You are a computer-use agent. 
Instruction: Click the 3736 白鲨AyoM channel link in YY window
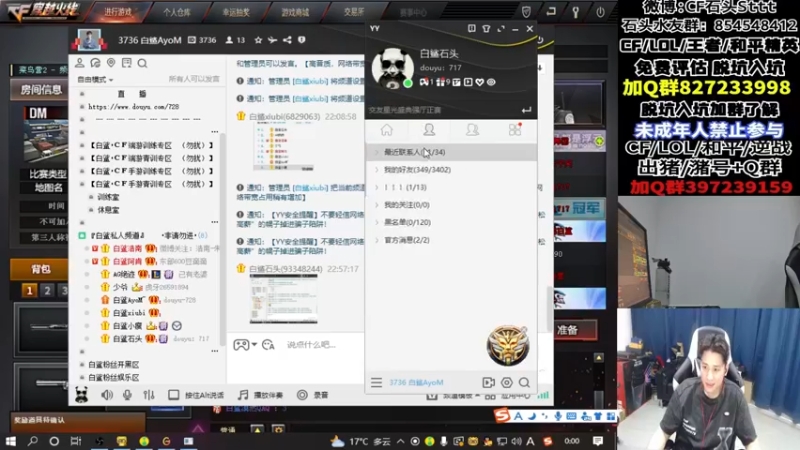pos(416,382)
